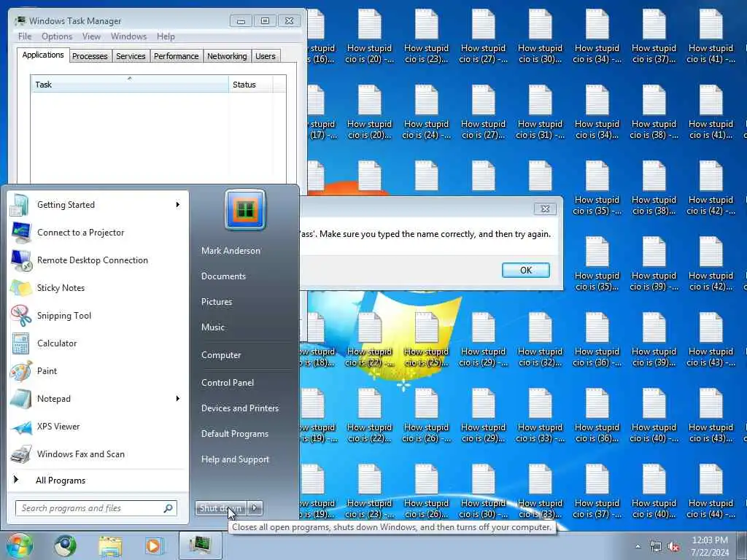Open Documents from start menu
The image size is (747, 560).
coord(223,276)
